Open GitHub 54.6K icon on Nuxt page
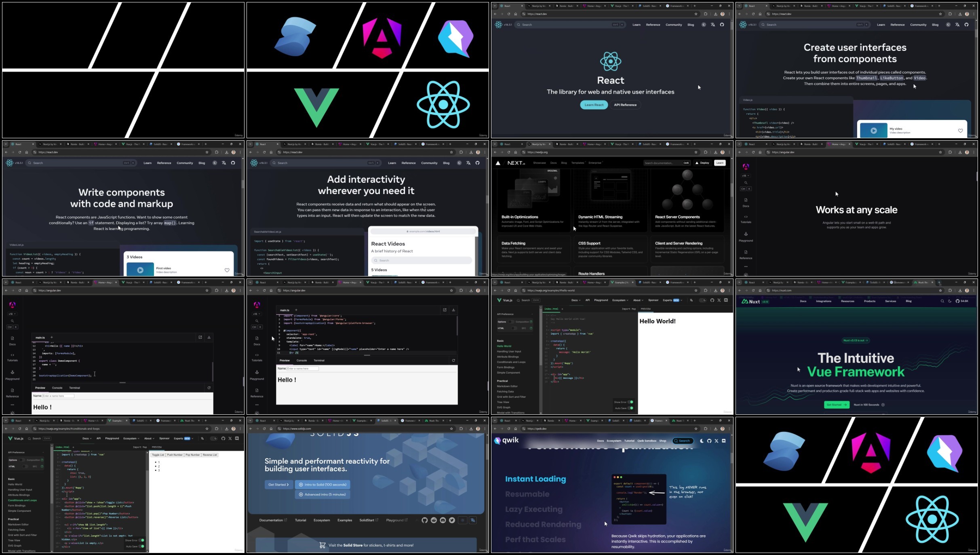 [962, 301]
